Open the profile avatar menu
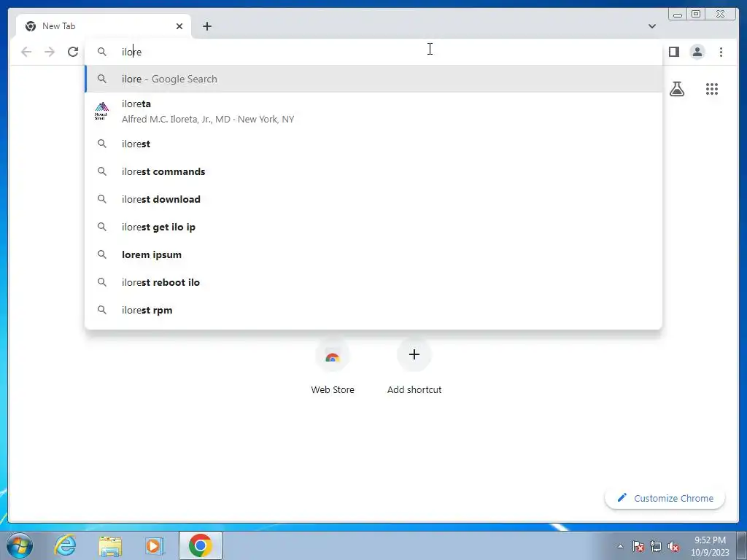This screenshot has height=560, width=747. 697,52
